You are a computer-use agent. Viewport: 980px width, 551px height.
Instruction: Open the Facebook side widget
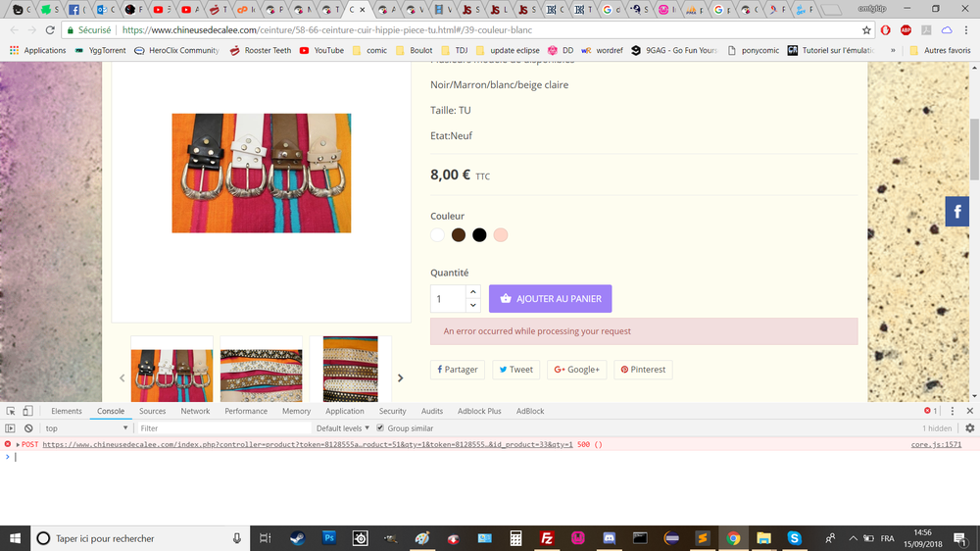[x=956, y=212]
